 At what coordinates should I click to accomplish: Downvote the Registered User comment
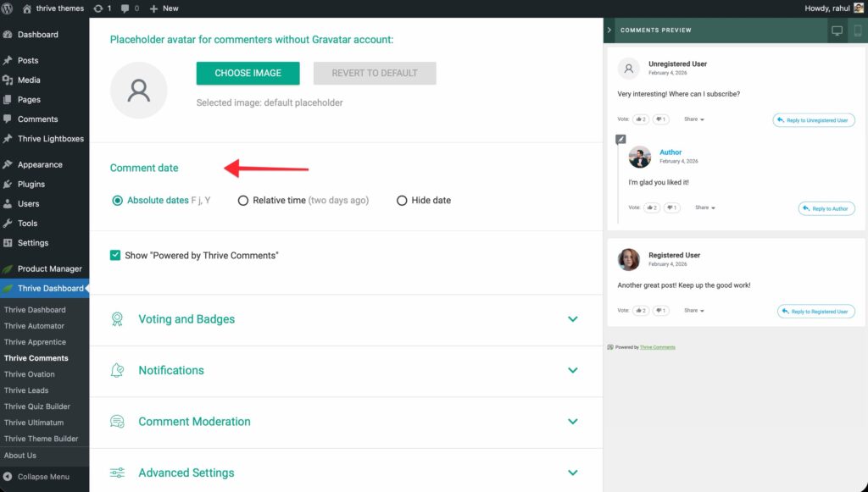tap(662, 311)
